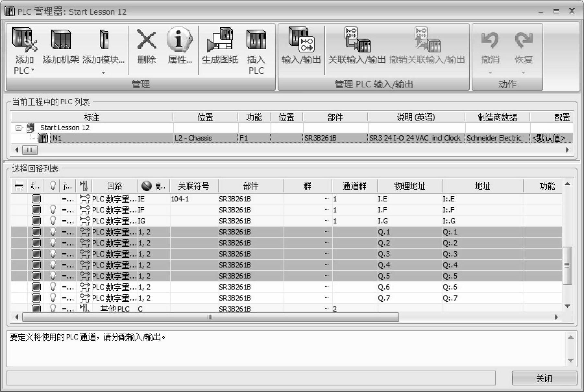Screen dimensions: 584x392
Task: Click the circuit list vertical scrollbar thumb
Action: tap(567, 266)
